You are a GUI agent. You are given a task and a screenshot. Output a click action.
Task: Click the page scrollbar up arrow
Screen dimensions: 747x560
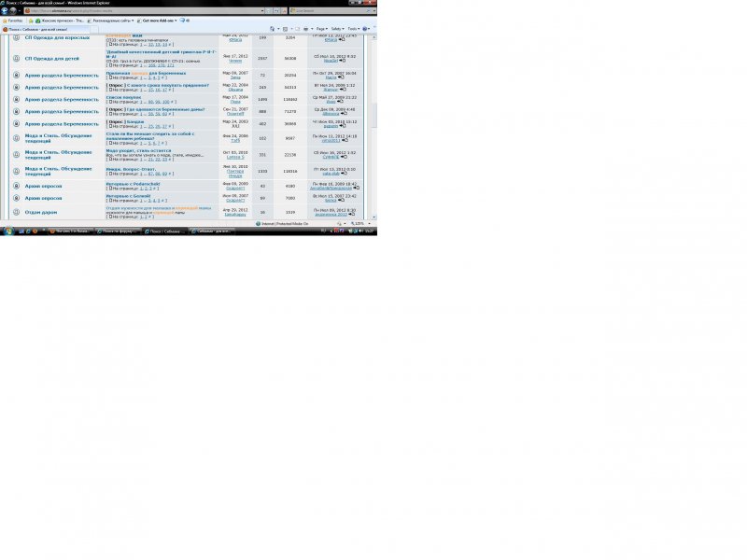pyautogui.click(x=374, y=36)
